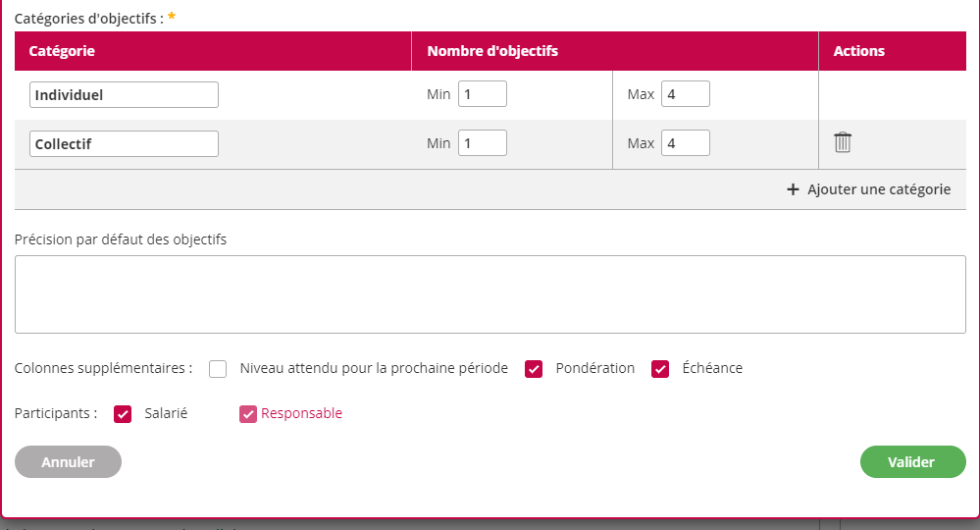Click the Max field for Individuel row
980x530 pixels.
685,94
